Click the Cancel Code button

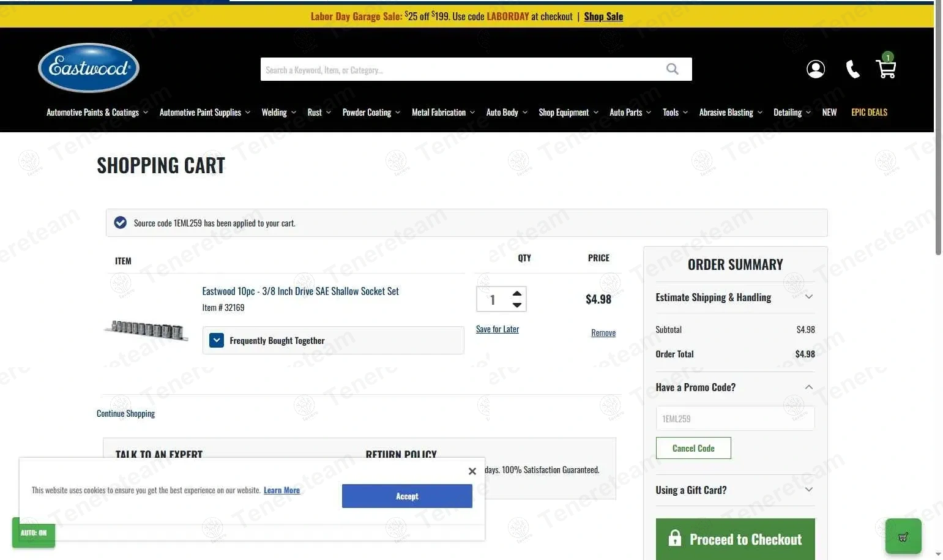pyautogui.click(x=693, y=448)
